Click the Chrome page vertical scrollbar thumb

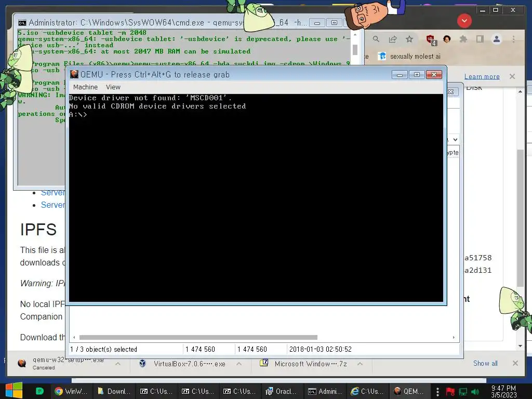point(520,217)
